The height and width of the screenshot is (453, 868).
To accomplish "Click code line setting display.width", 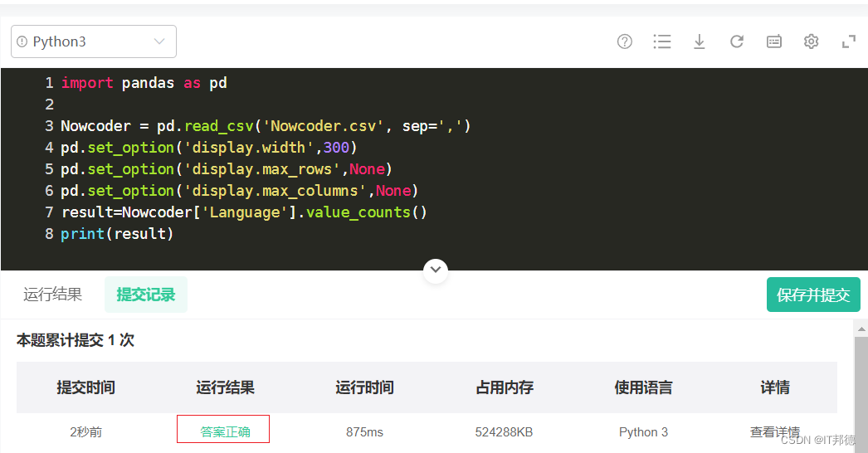I will pyautogui.click(x=208, y=148).
